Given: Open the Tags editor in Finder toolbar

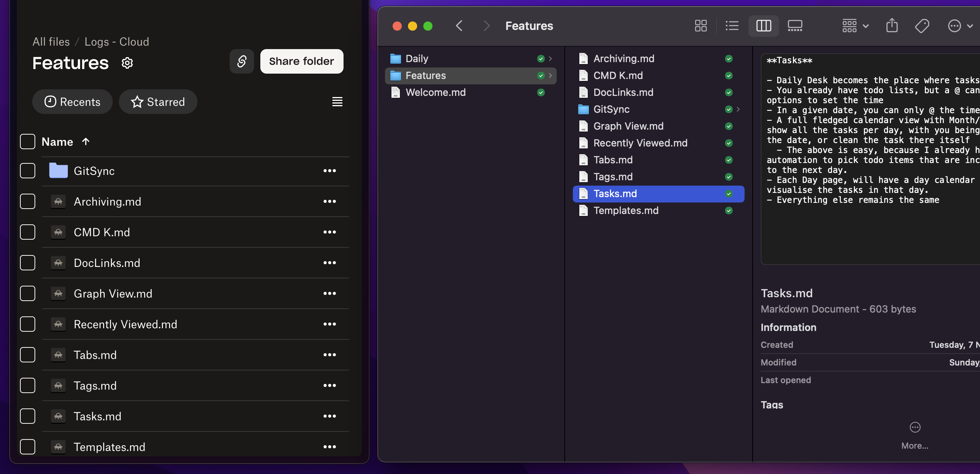Looking at the screenshot, I should [922, 26].
